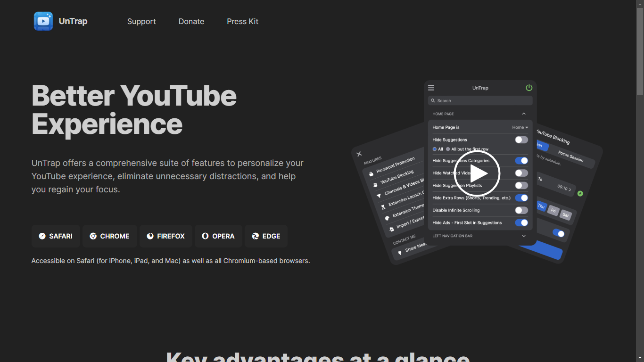The width and height of the screenshot is (644, 362).
Task: Click the Search field in UnTrap popup
Action: tap(480, 101)
